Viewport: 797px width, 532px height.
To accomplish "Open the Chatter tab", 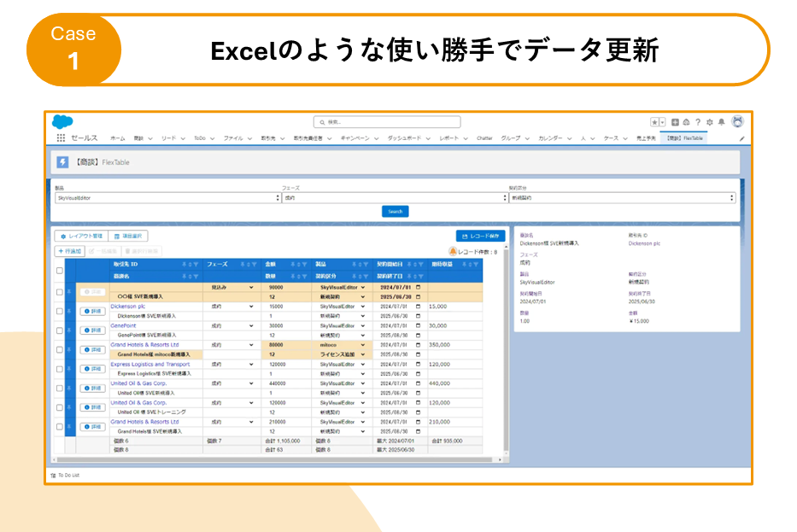I will click(x=484, y=138).
